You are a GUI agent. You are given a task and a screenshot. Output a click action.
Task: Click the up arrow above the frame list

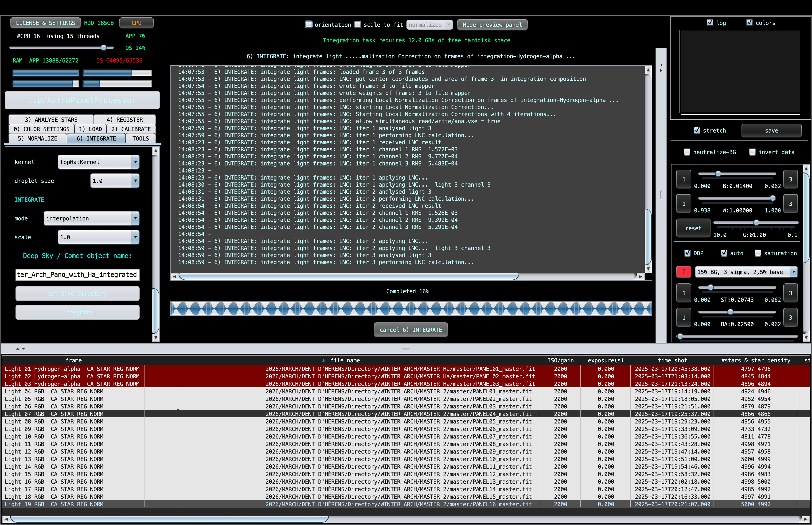pos(18,349)
